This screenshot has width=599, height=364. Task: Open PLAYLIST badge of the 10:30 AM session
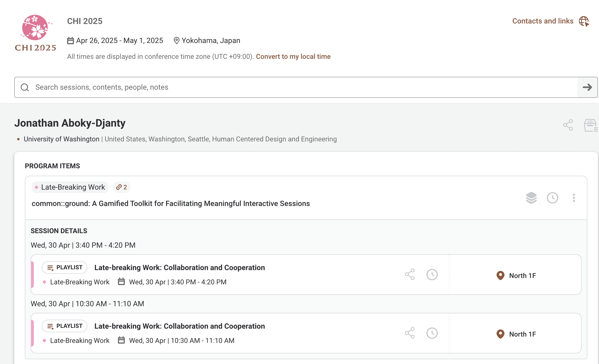click(x=65, y=326)
